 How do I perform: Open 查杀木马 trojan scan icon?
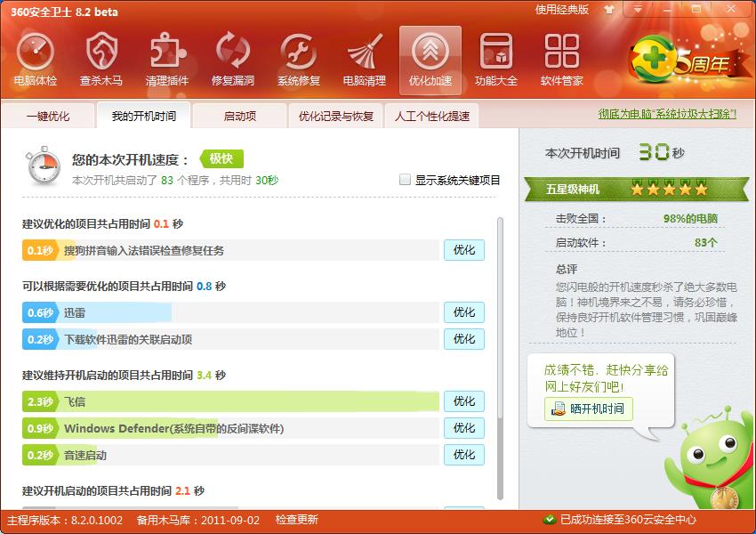click(x=101, y=60)
